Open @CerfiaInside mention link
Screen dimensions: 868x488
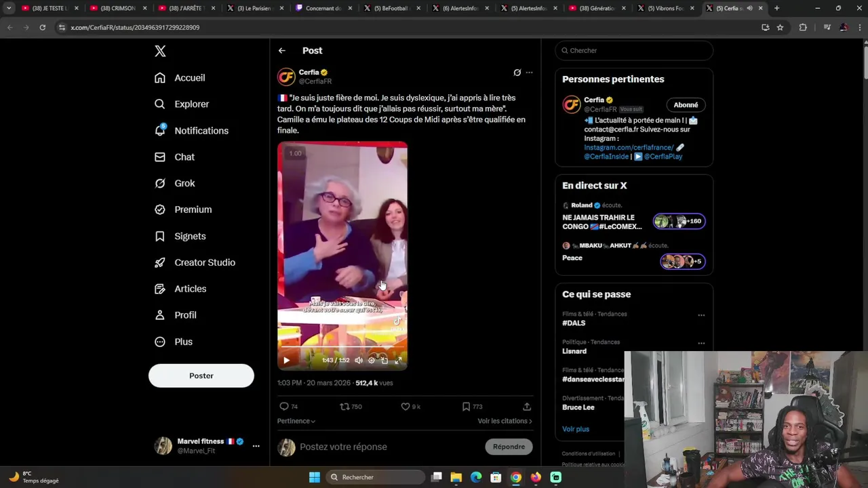click(x=606, y=157)
